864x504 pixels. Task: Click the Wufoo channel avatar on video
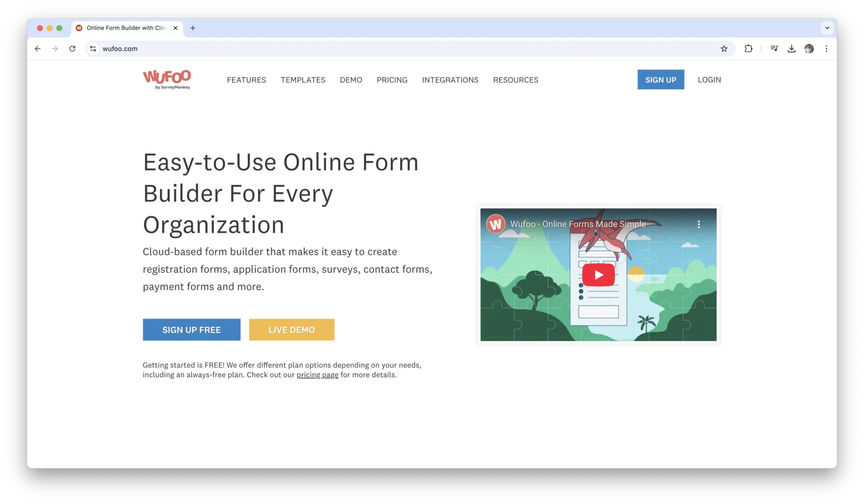click(x=496, y=224)
